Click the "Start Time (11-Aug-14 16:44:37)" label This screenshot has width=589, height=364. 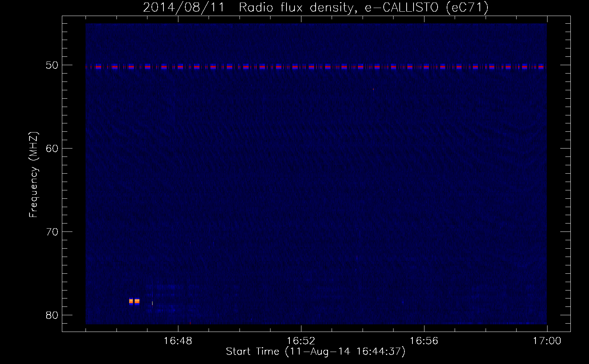click(x=315, y=352)
